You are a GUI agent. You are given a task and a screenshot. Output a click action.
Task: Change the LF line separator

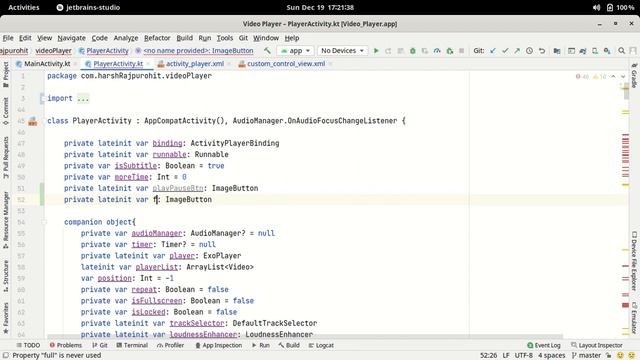pos(506,356)
